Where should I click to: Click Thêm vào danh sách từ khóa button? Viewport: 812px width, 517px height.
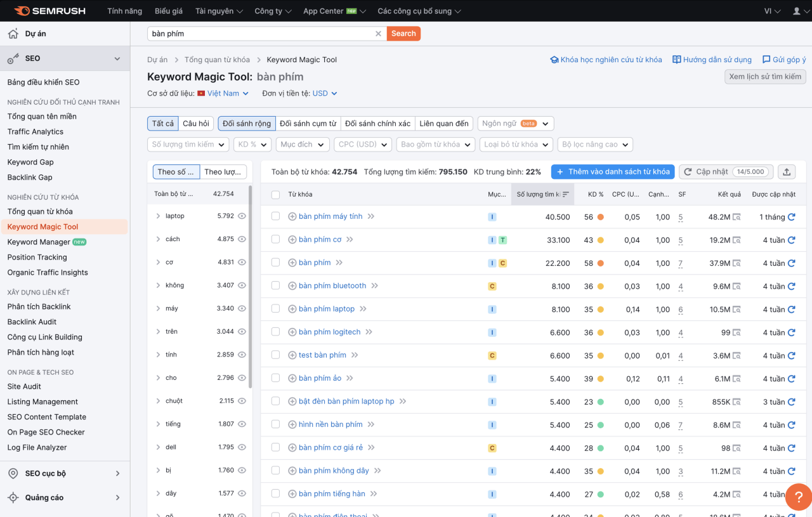(x=613, y=172)
